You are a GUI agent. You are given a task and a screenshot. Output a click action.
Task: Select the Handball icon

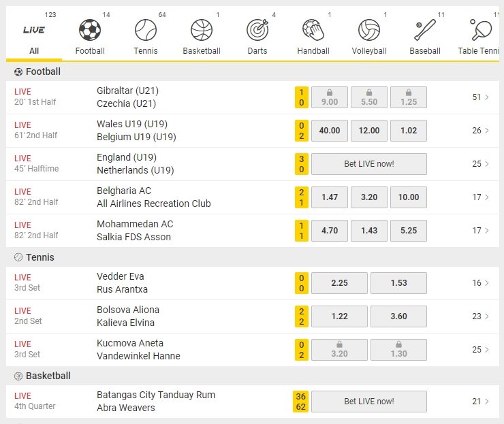coord(313,30)
